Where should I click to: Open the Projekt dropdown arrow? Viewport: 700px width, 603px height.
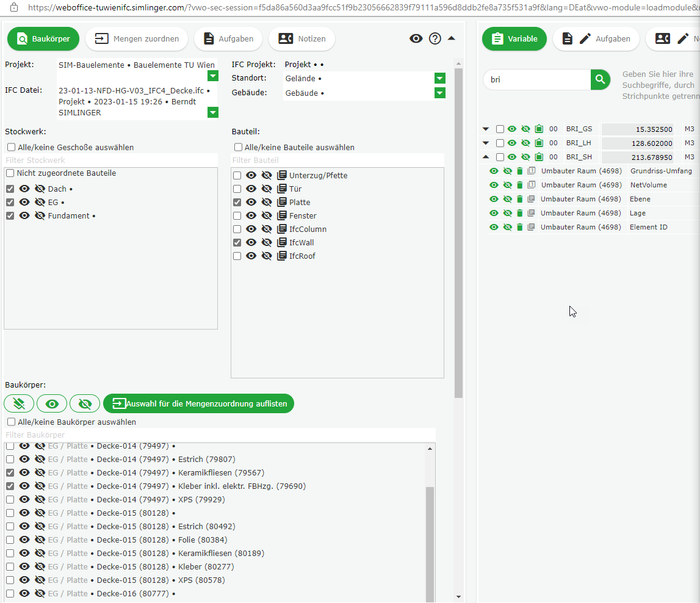click(212, 76)
